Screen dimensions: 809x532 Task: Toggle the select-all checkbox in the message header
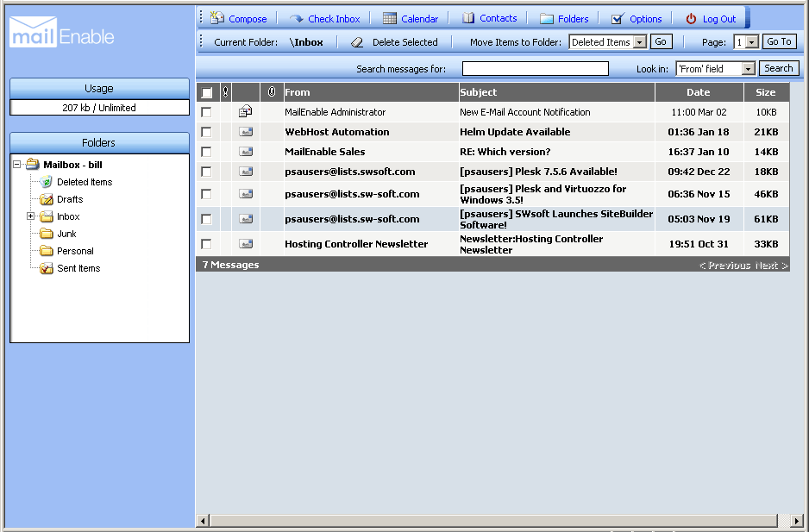[x=204, y=92]
